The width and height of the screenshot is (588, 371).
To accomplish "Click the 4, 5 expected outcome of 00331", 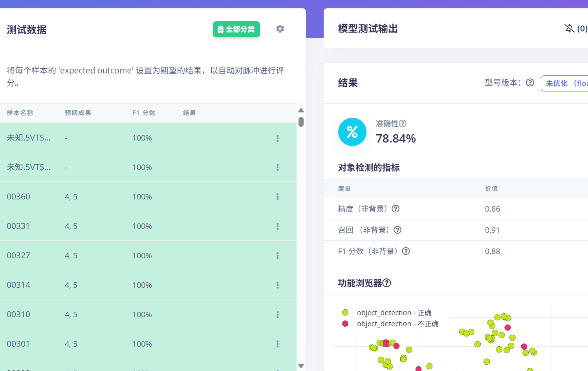I will [x=71, y=226].
